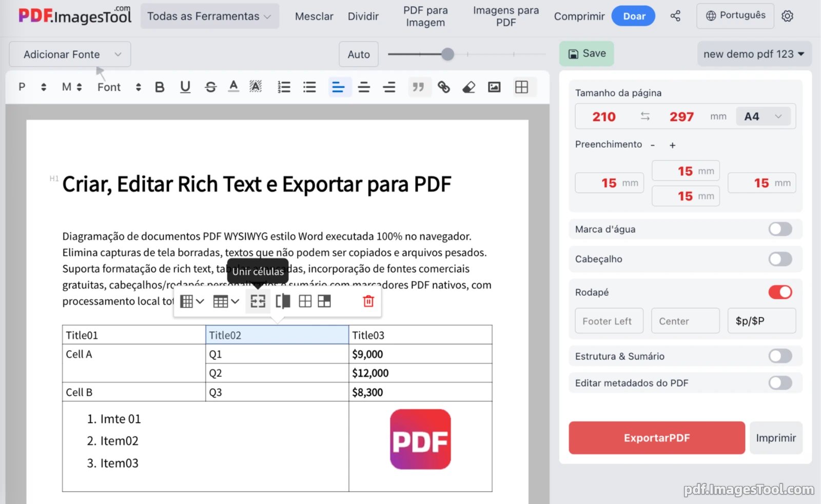Go to Mesclar tool
The image size is (821, 504).
pos(314,16)
